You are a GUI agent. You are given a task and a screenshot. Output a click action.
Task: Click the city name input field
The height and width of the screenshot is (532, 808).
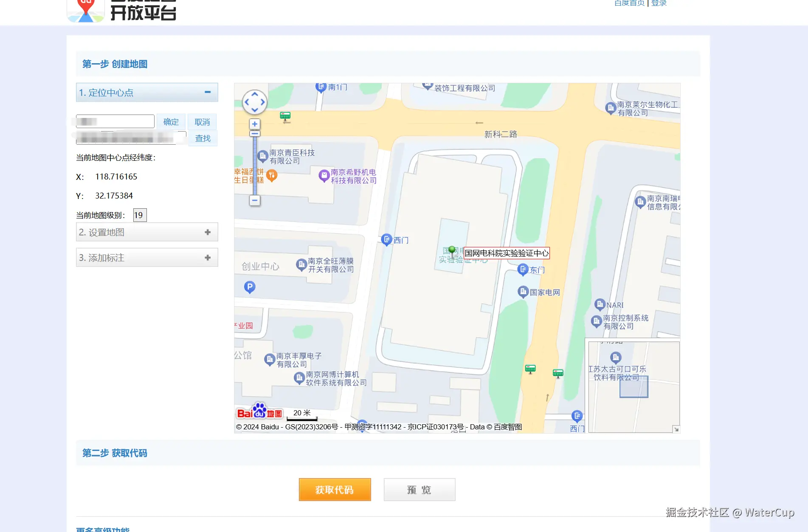[115, 121]
